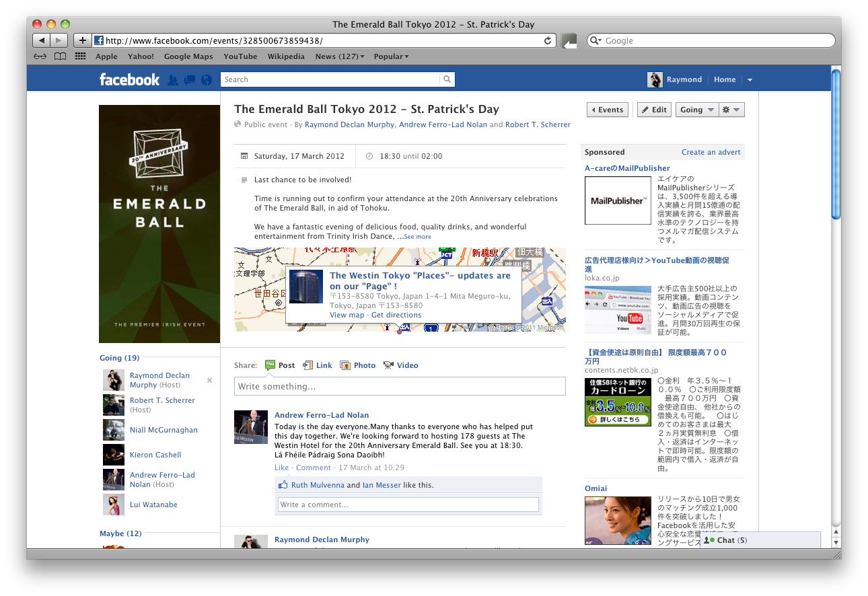Click the Google search field
This screenshot has width=868, height=596.
[x=711, y=40]
